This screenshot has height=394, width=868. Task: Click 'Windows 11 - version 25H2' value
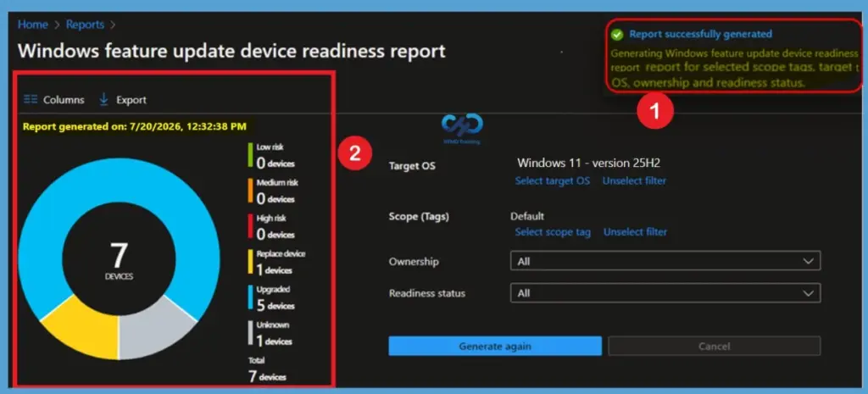[588, 164]
